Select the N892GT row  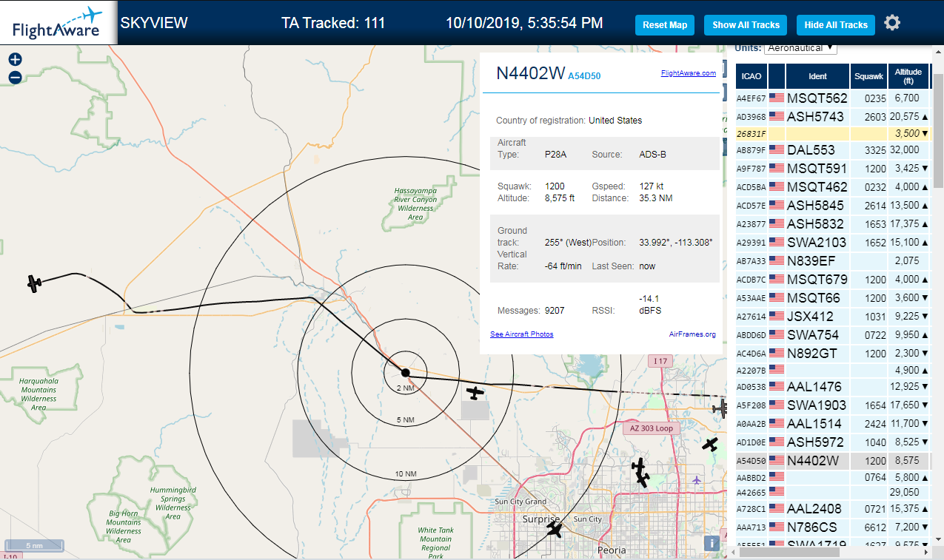[x=833, y=353]
